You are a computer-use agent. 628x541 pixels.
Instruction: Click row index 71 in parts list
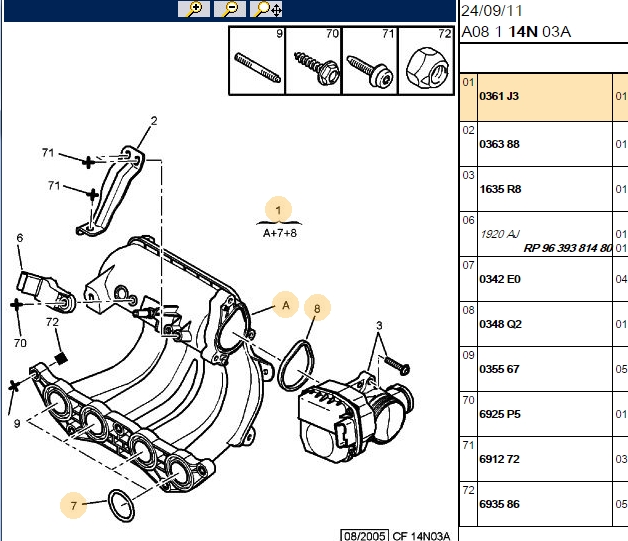(468, 445)
